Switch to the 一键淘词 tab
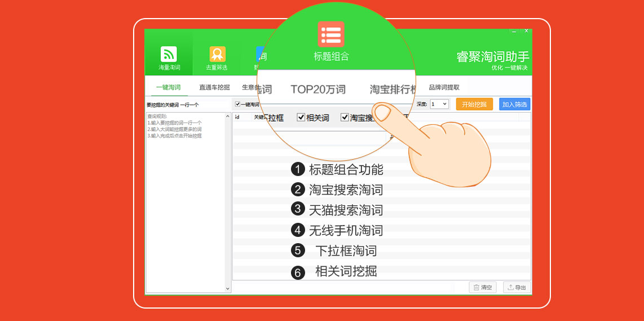This screenshot has width=644, height=321. tap(169, 87)
